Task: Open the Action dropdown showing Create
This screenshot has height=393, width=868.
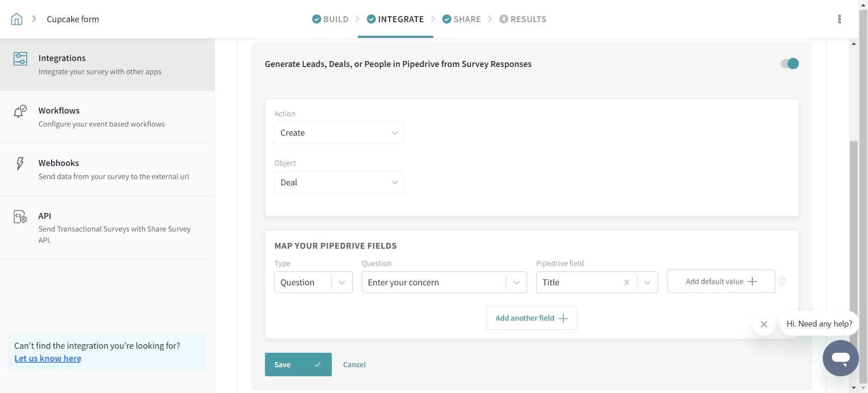Action: 338,133
